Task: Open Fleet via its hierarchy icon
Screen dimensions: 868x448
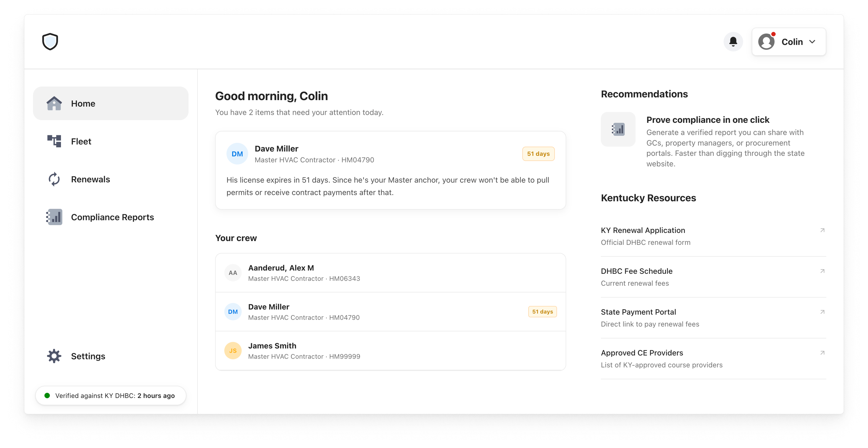Action: [54, 141]
